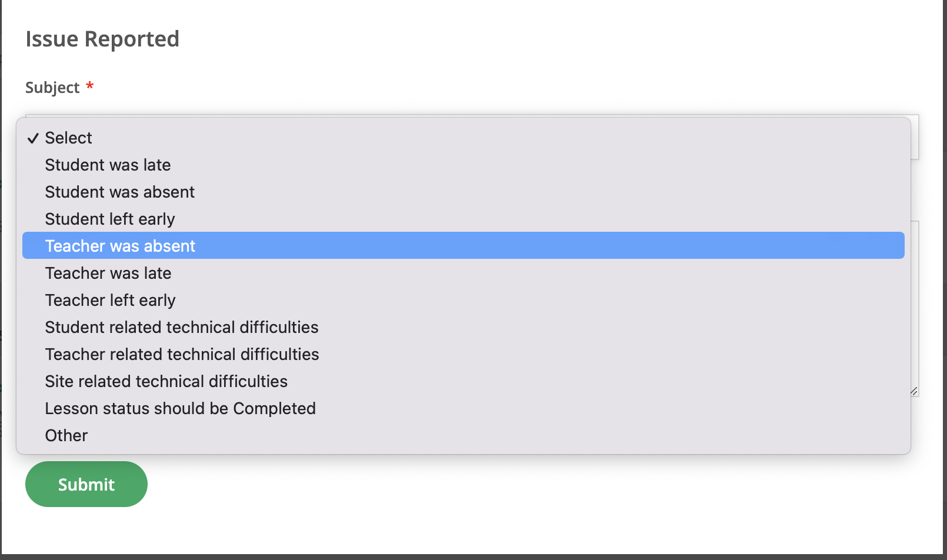Screen dimensions: 947x560
Task: Click the checkmark beside the Select option
Action: tap(33, 138)
